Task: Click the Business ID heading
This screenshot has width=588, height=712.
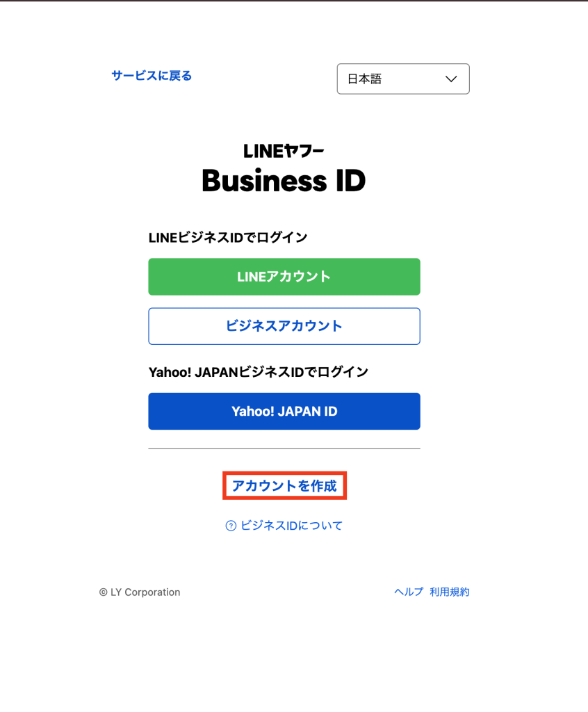Action: [x=284, y=181]
